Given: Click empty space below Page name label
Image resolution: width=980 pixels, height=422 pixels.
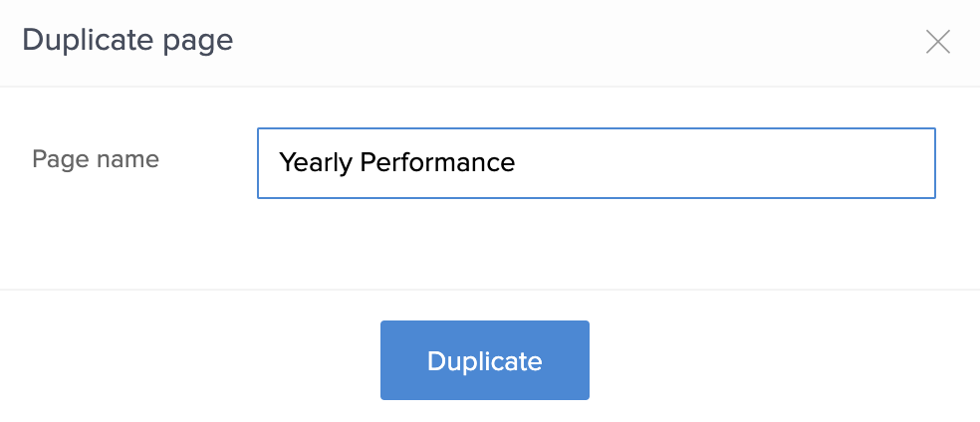Looking at the screenshot, I should (96, 239).
